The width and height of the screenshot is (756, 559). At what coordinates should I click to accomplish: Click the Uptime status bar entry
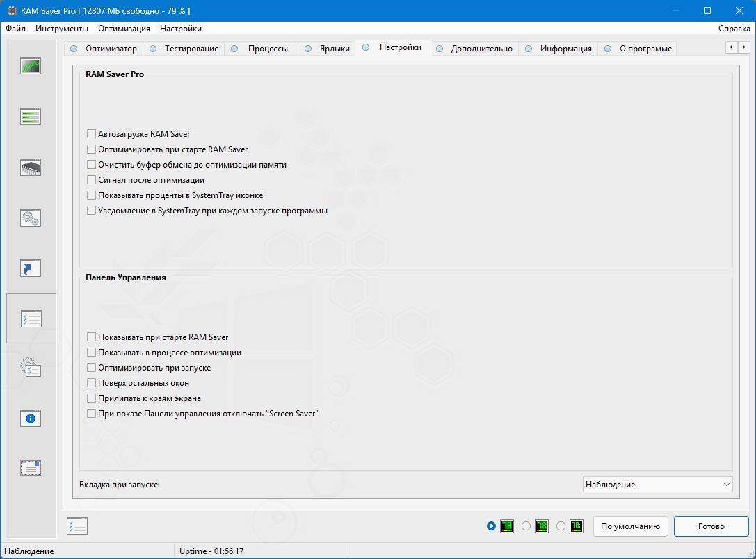click(211, 551)
